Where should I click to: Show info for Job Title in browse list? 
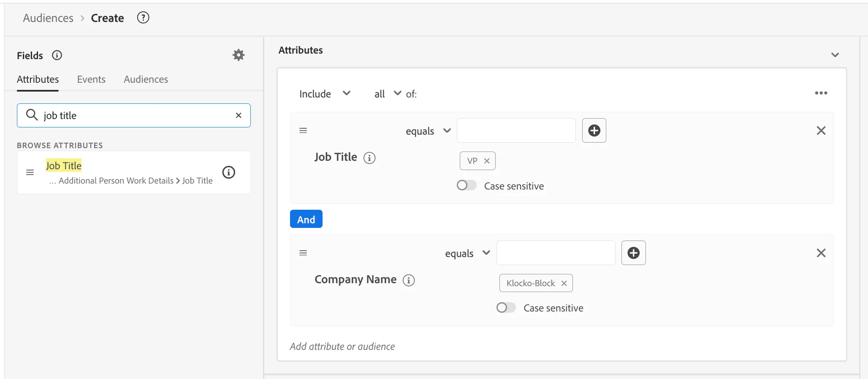pos(228,172)
